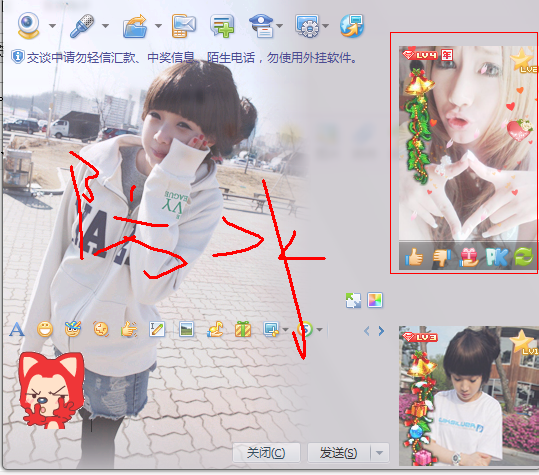Click the 关闭(C) button
This screenshot has width=539, height=475.
[x=266, y=453]
